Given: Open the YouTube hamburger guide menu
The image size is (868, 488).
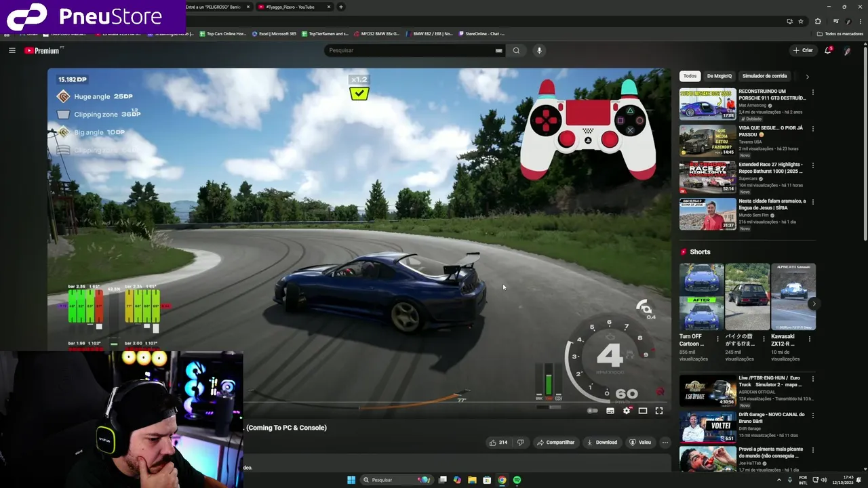Looking at the screenshot, I should click(x=12, y=50).
